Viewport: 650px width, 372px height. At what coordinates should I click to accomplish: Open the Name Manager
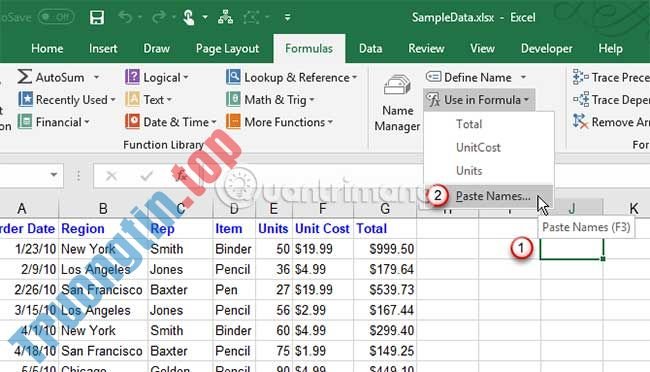[397, 103]
